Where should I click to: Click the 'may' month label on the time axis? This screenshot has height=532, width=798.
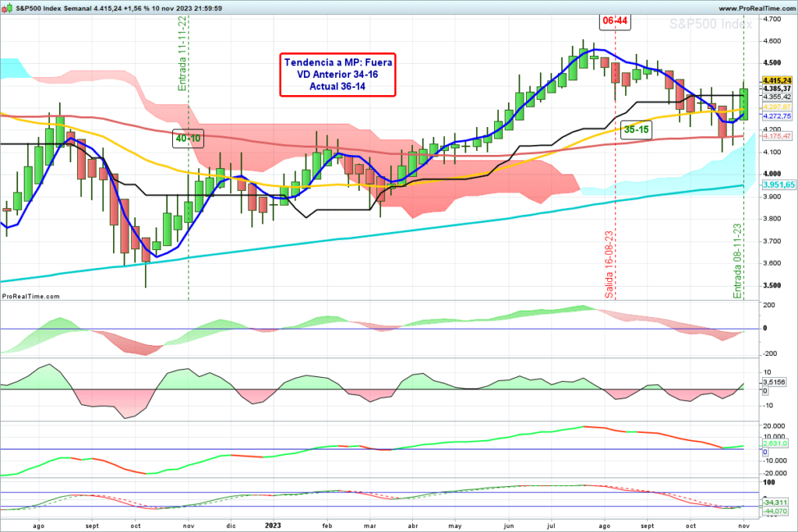pos(455,526)
